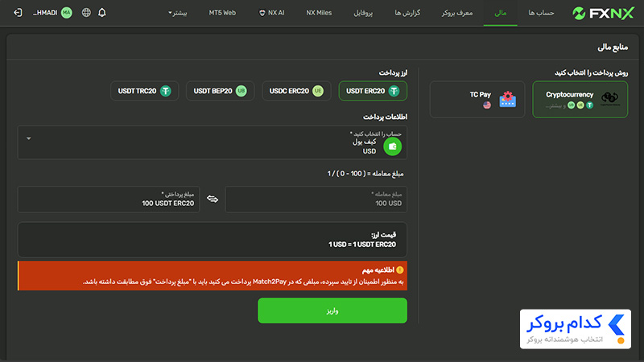Viewport: 644px width, 362px height.
Task: Choose USDT ERC20 payment currency
Action: tap(373, 91)
